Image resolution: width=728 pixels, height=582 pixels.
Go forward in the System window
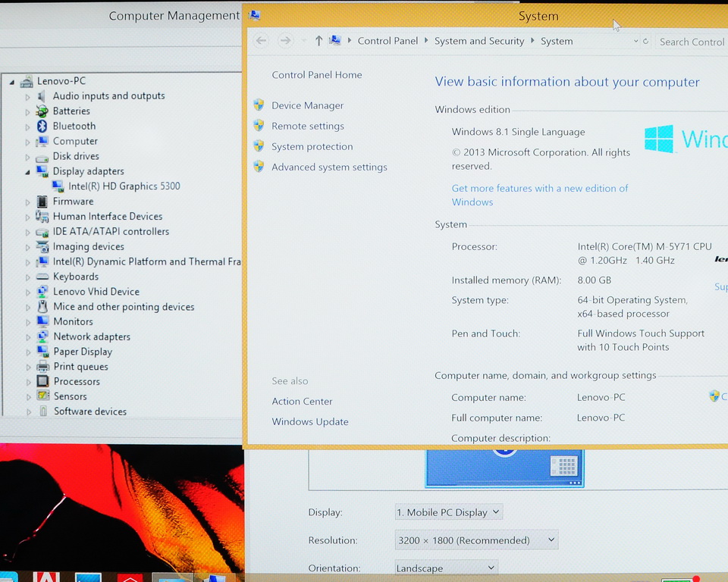click(285, 41)
